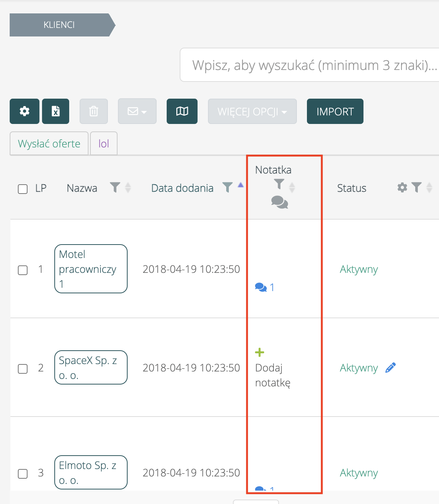Sort by the Data dodania sort arrow
This screenshot has height=504, width=439.
coord(241,185)
